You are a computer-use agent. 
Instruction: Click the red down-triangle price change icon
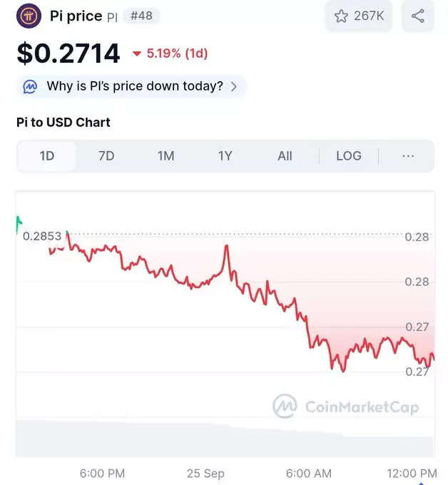[x=137, y=53]
